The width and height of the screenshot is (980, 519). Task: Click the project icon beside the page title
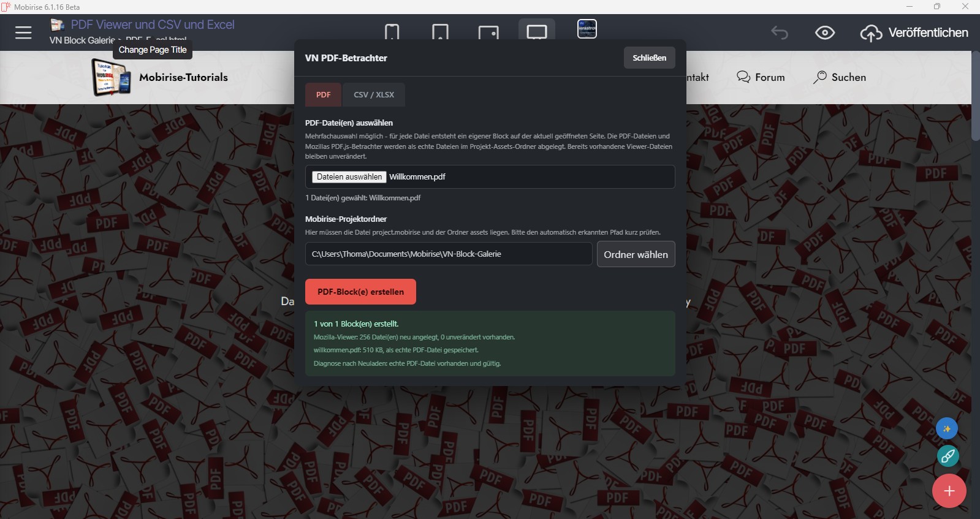58,25
